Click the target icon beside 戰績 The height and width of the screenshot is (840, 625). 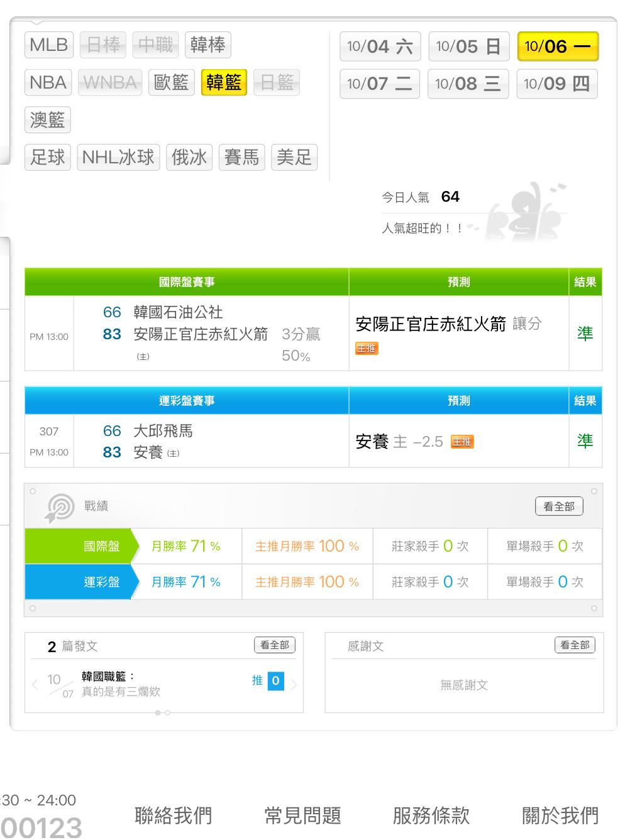[60, 508]
